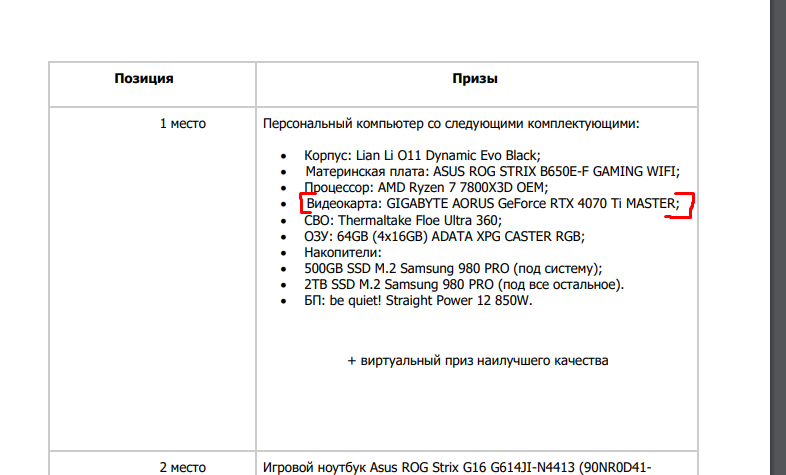Click the 'СВО: Thermaltake Floe Ultra 360' line
The image size is (786, 475).
pyautogui.click(x=403, y=220)
